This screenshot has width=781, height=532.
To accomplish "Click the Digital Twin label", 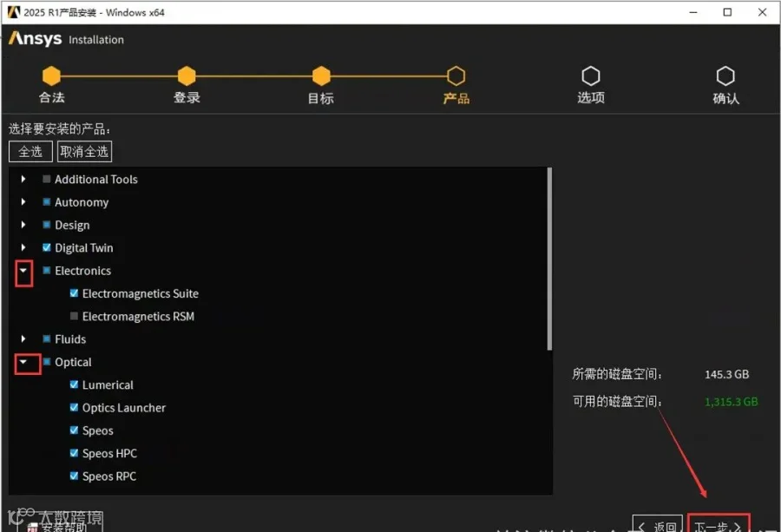I will pos(83,248).
